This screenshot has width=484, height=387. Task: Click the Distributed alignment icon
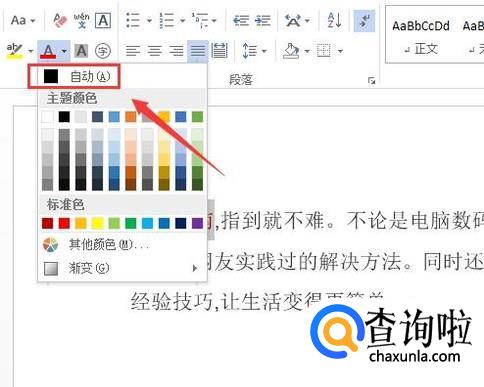219,51
